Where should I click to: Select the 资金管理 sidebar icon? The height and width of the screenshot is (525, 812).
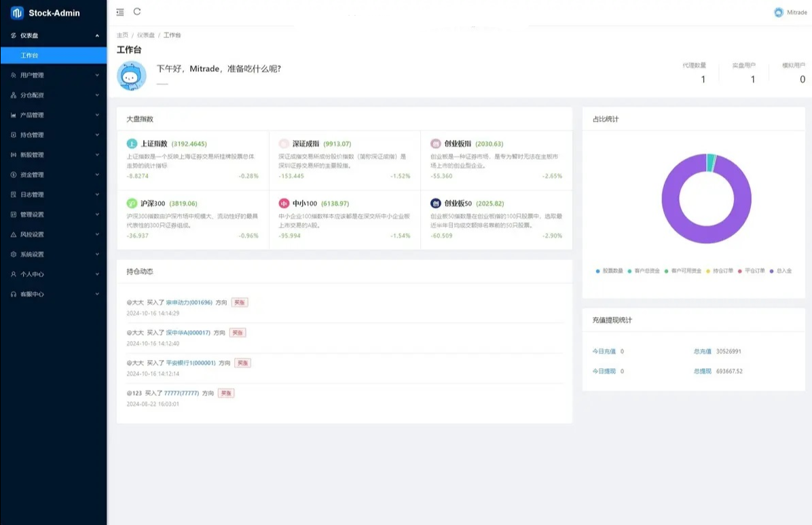coord(15,175)
